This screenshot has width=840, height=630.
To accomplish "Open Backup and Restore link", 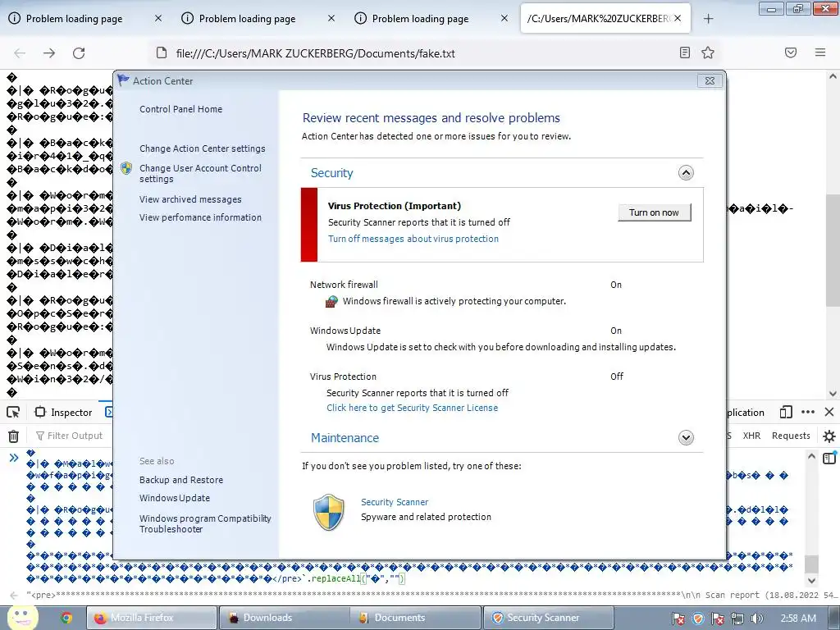I will click(181, 480).
